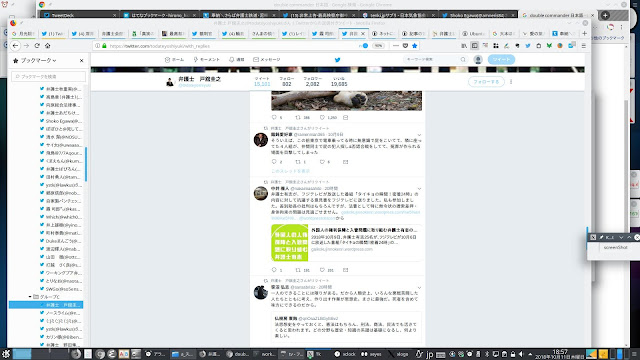Click the 中村 雅人 profile avatar
This screenshot has width=640, height=360.
261,193
